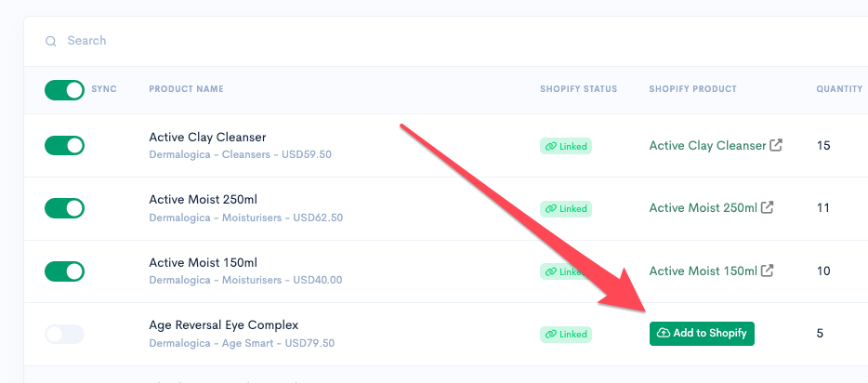868x383 pixels.
Task: Disable sync for Active Clay Cleanser
Action: tap(64, 146)
